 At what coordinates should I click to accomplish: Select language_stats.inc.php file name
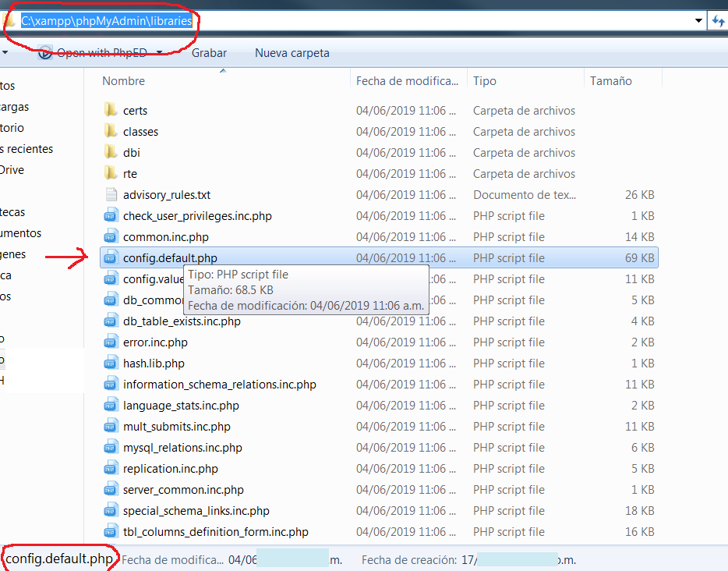[x=181, y=406]
